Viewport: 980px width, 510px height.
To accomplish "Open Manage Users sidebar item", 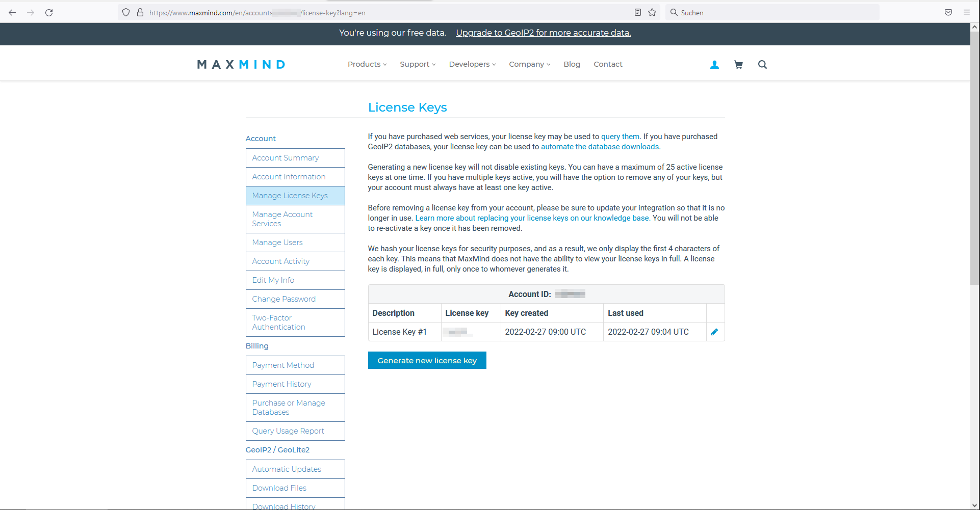I will click(295, 243).
